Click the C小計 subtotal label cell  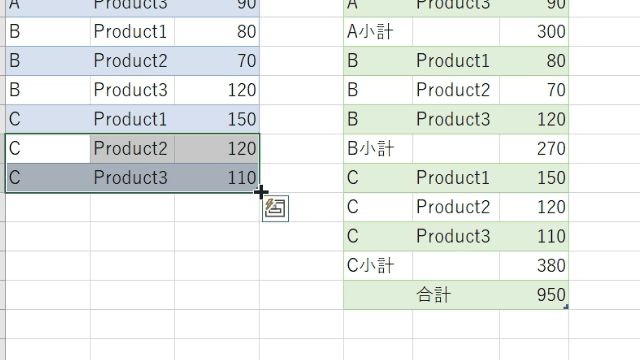pyautogui.click(x=378, y=266)
